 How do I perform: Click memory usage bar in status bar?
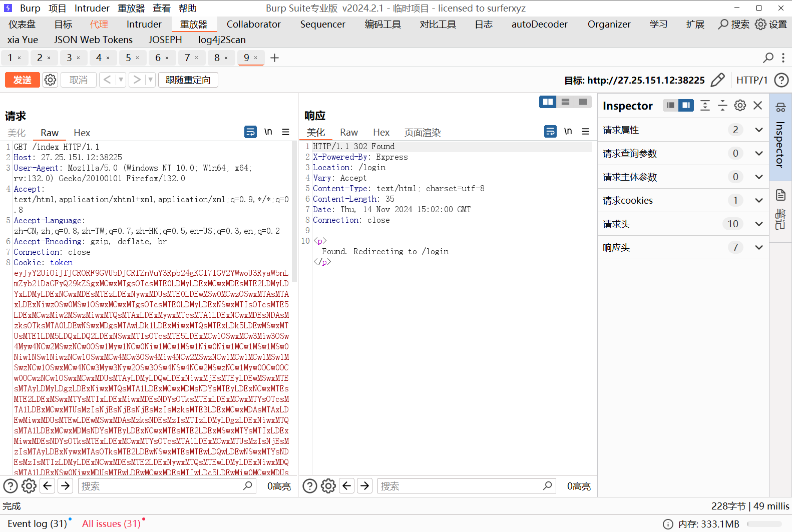point(764,524)
